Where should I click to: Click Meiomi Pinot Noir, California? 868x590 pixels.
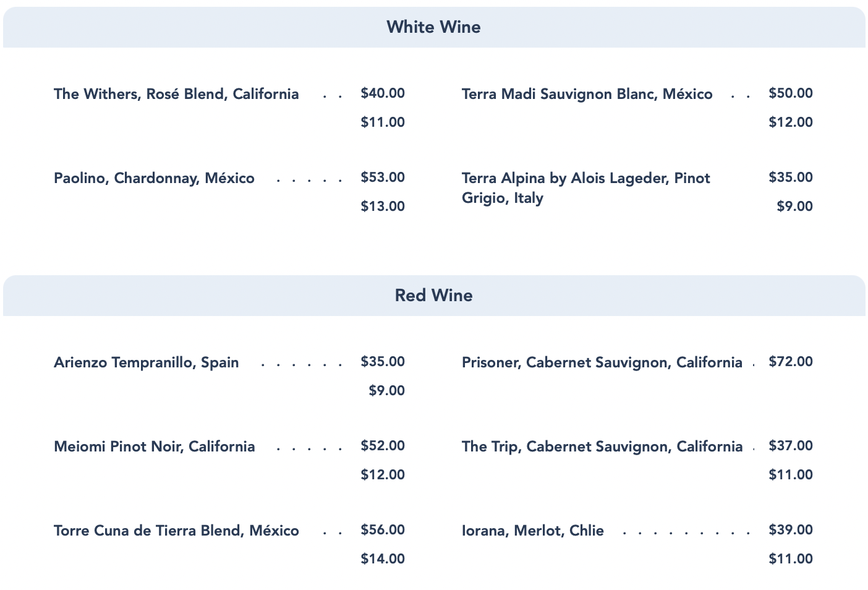[154, 447]
